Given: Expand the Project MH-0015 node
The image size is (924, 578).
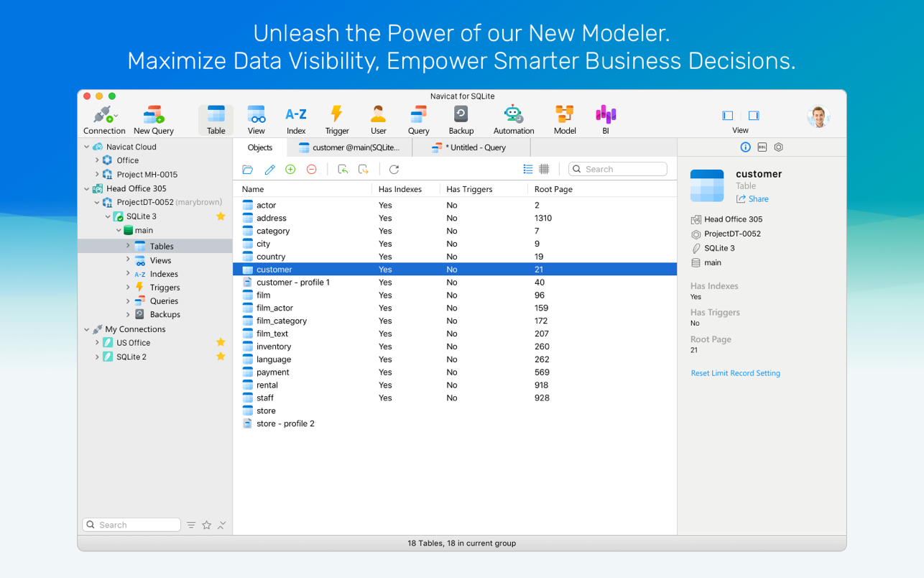Looking at the screenshot, I should [x=97, y=174].
